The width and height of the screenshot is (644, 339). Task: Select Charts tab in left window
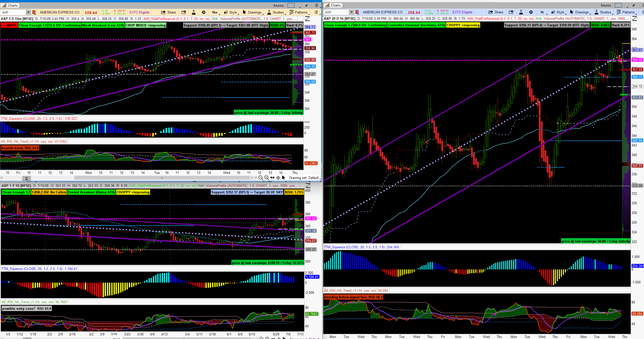pos(10,6)
